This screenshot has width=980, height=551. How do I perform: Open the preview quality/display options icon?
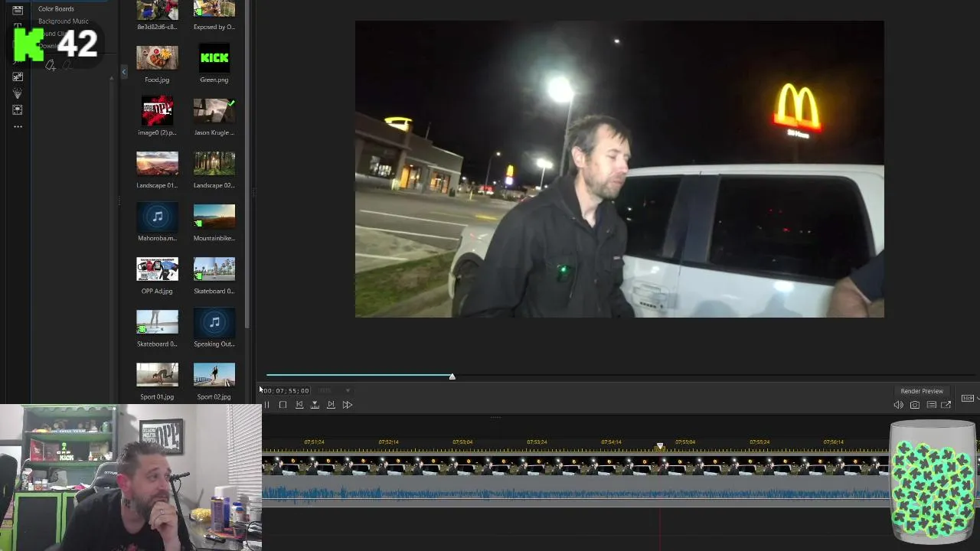[931, 405]
